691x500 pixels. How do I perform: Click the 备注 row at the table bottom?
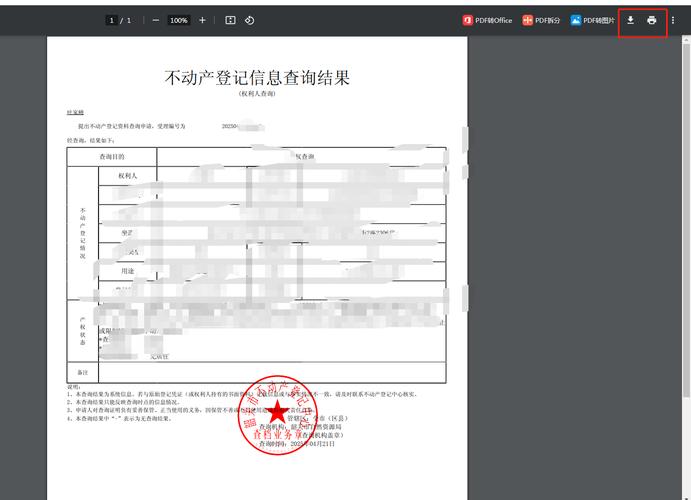tap(82, 372)
